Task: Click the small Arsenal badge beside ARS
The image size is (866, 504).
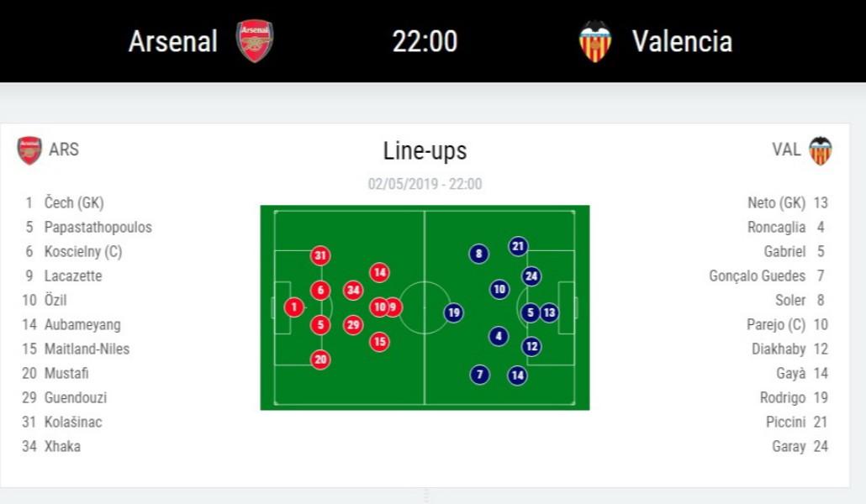Action: (x=29, y=150)
